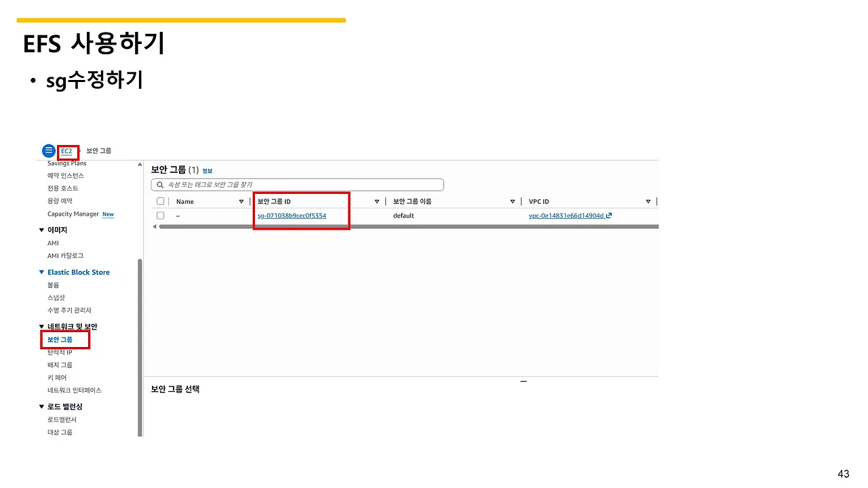Go to EC2 breadcrumb link
This screenshot has width=868, height=488.
coord(66,150)
